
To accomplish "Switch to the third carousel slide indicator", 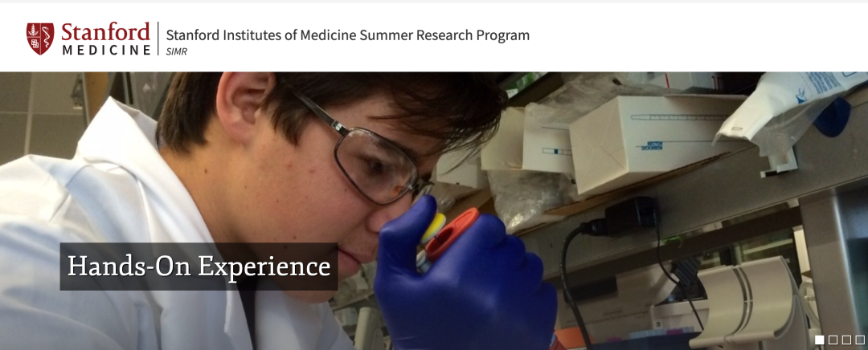I will tap(846, 340).
